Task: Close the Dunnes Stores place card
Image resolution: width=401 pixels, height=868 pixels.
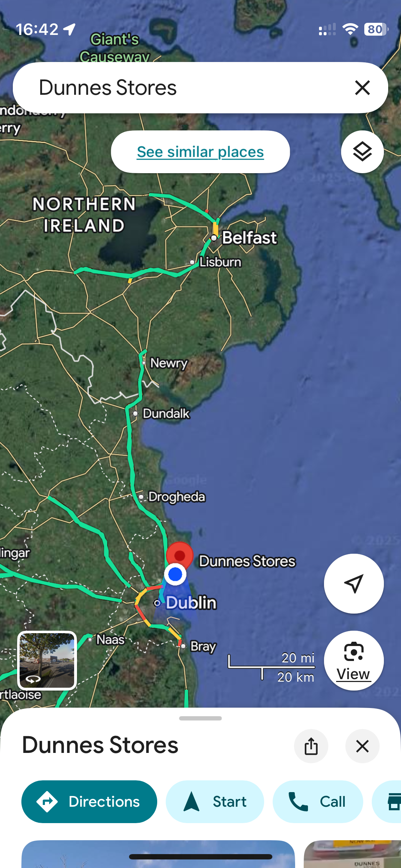Action: pos(363,746)
